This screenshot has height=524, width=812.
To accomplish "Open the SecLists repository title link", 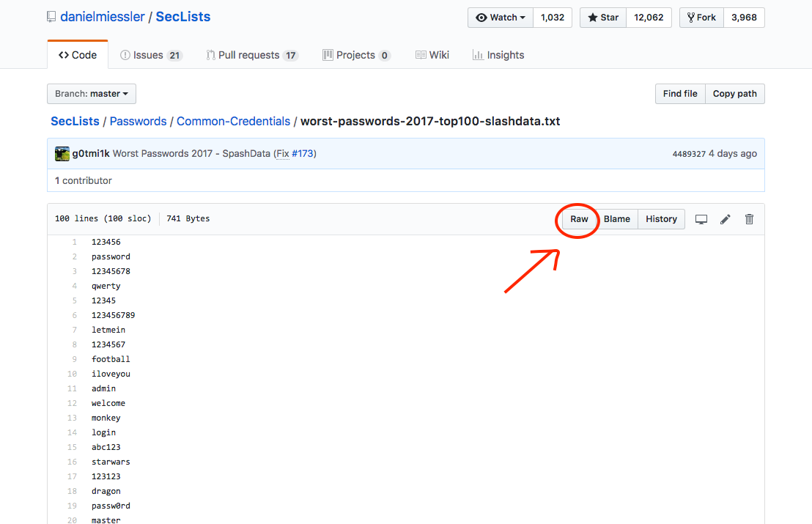I will pyautogui.click(x=183, y=17).
